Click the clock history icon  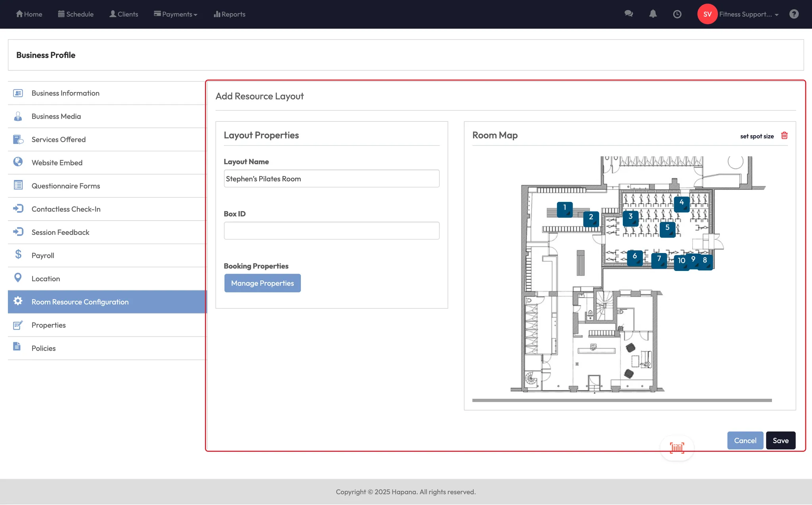click(x=677, y=14)
